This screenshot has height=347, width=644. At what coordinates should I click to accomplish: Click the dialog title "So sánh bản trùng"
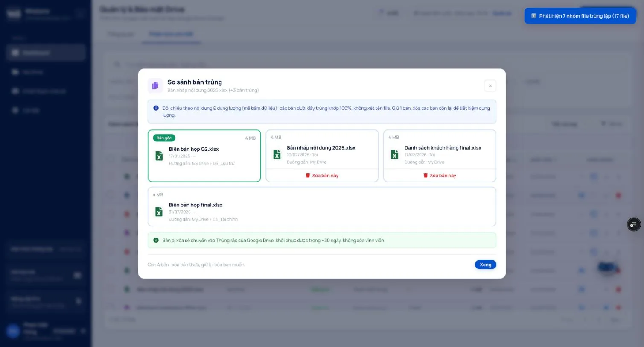point(195,82)
